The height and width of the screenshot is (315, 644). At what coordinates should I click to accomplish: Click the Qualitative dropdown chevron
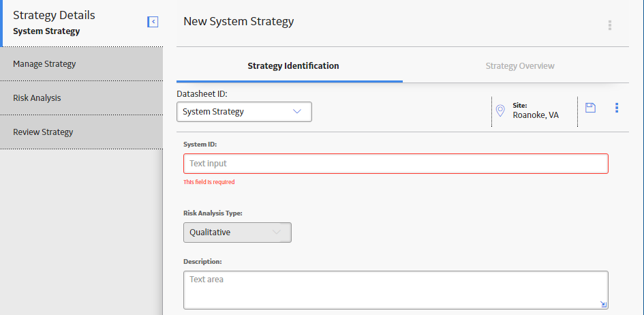click(277, 232)
